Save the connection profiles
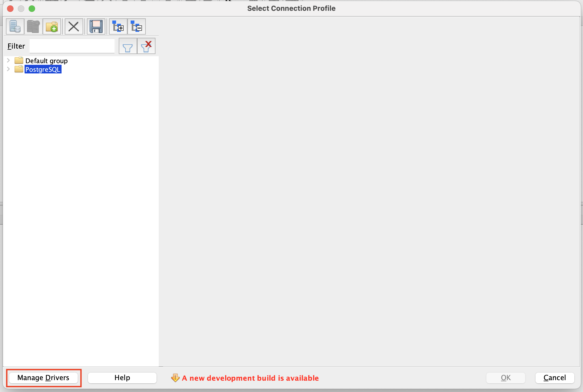The height and width of the screenshot is (392, 583). point(96,26)
